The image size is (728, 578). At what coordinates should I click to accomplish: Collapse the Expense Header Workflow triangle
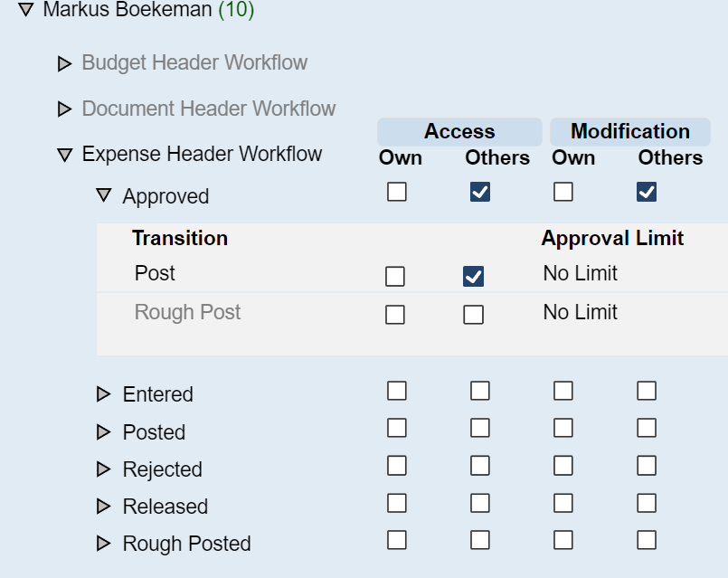(x=64, y=155)
